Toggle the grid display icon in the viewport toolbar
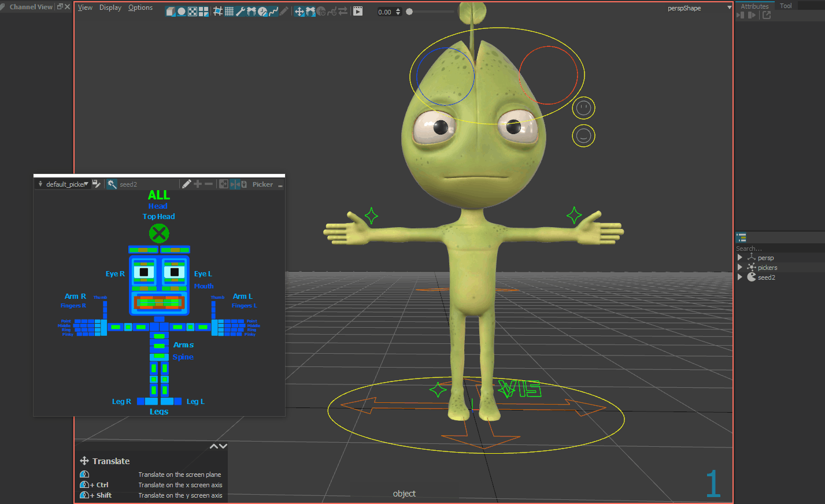This screenshot has width=825, height=504. point(230,11)
